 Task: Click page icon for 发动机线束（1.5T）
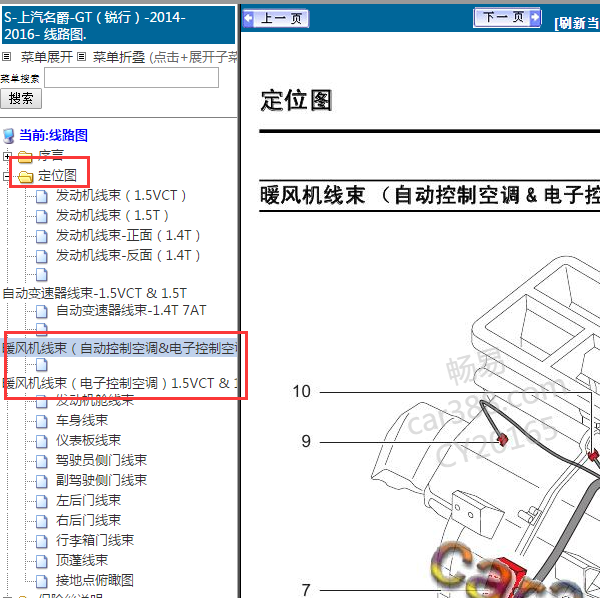point(41,216)
